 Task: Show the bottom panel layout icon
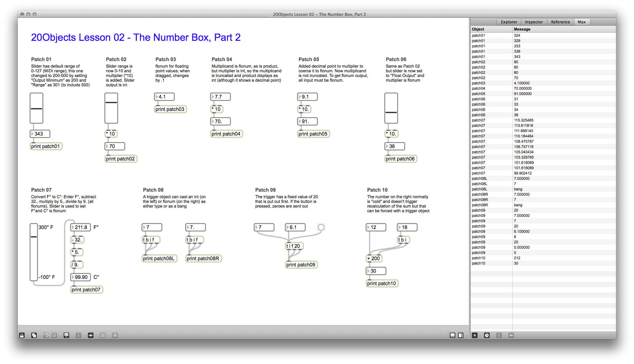(x=453, y=335)
